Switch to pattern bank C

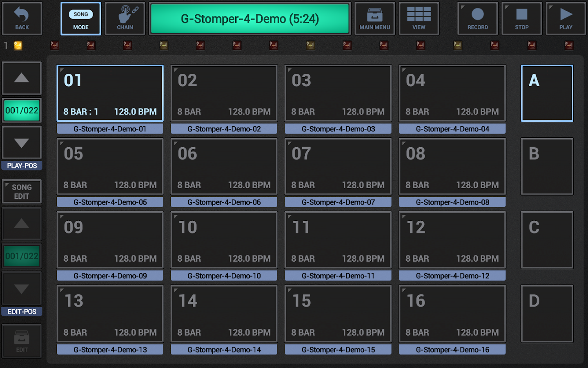pyautogui.click(x=547, y=240)
